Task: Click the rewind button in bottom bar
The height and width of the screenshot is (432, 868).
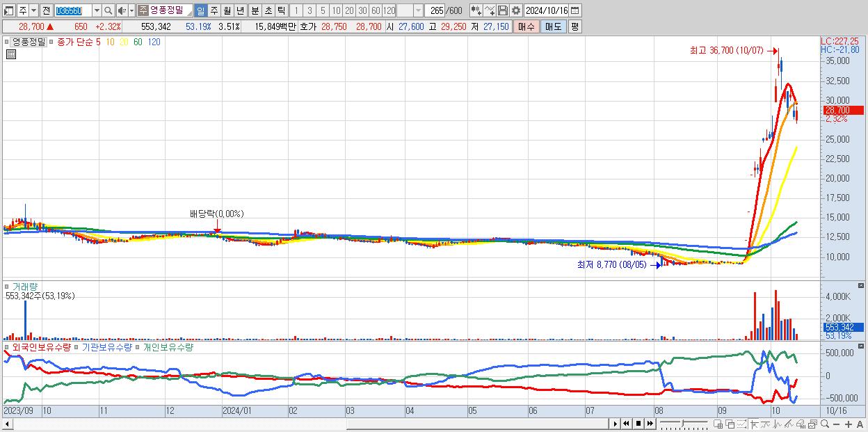Action: tap(626, 424)
